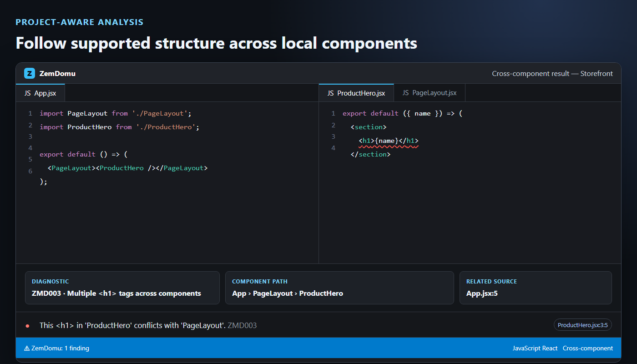The image size is (637, 364).
Task: Click the ZemDomu title text in the header
Action: [57, 73]
